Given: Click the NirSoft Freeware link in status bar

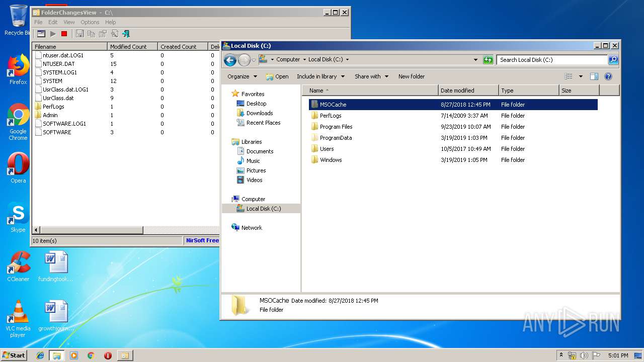Looking at the screenshot, I should 202,241.
